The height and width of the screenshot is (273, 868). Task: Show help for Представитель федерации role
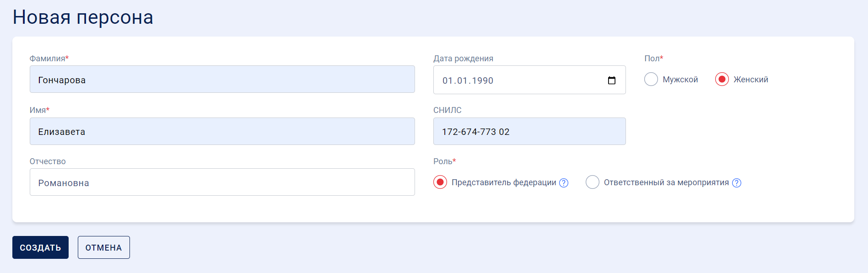pos(564,183)
